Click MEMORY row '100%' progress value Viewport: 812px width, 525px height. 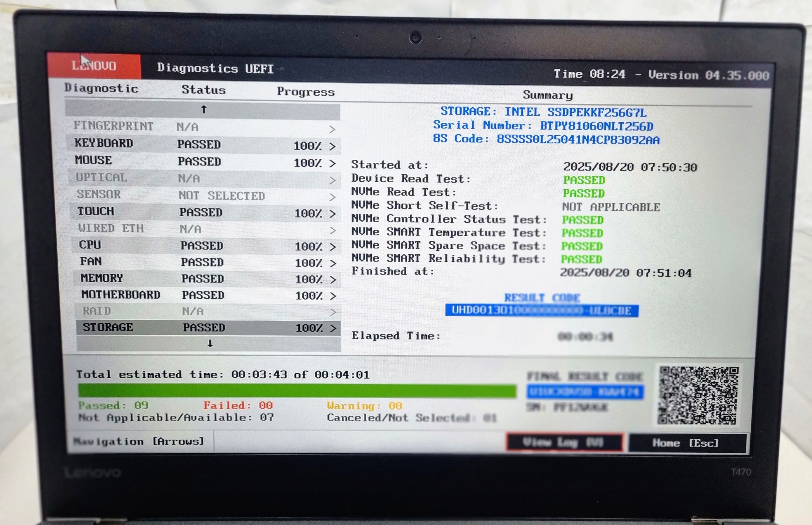[x=308, y=279]
